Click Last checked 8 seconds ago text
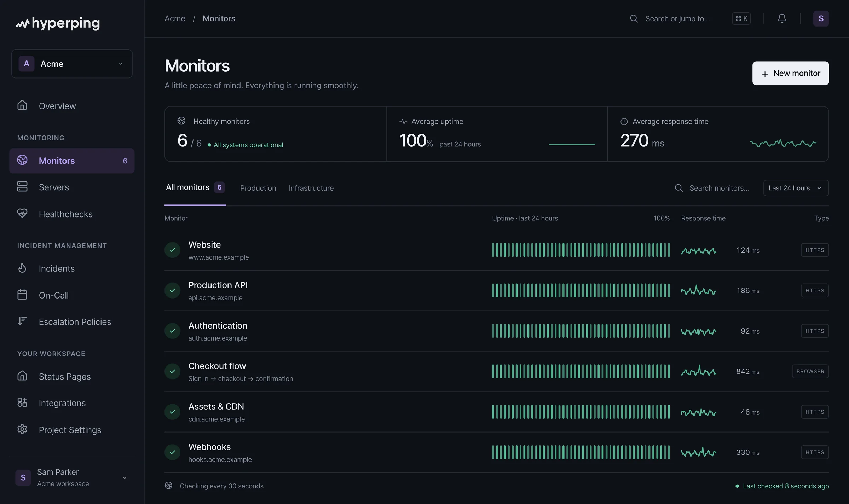 tap(782, 486)
